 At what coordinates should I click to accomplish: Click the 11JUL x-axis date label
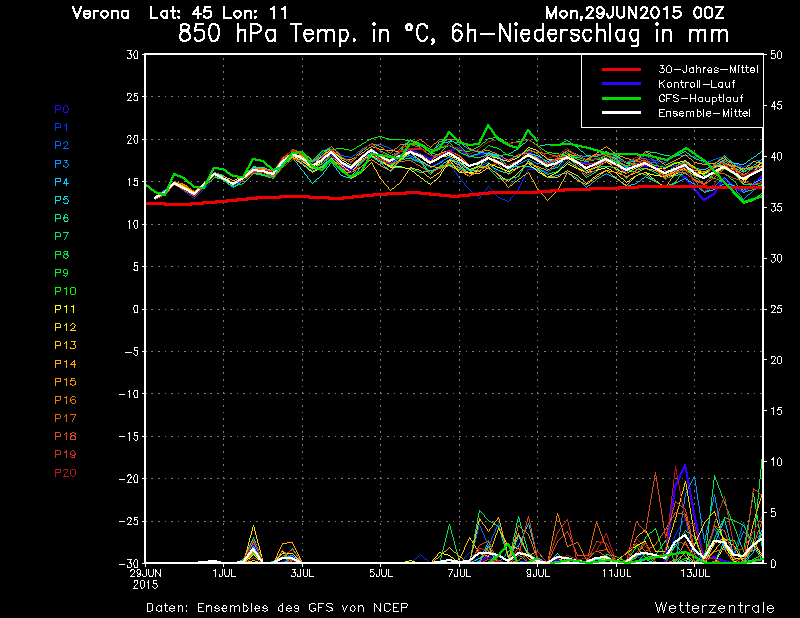pos(616,574)
